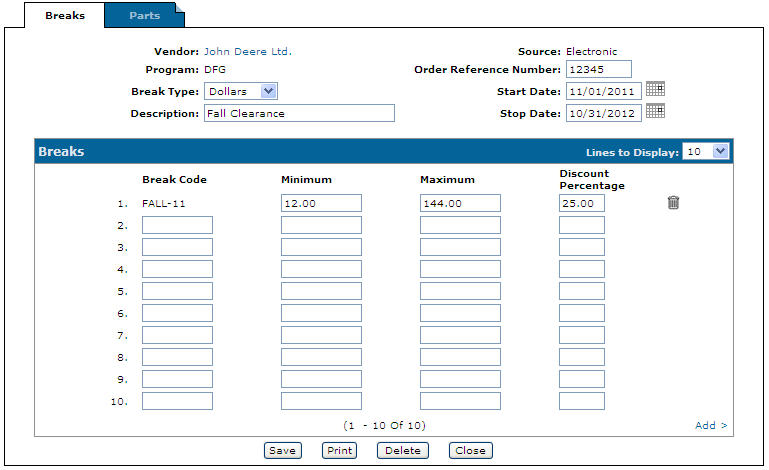Click the Minimum field in row 4
The width and height of the screenshot is (769, 470).
click(321, 269)
